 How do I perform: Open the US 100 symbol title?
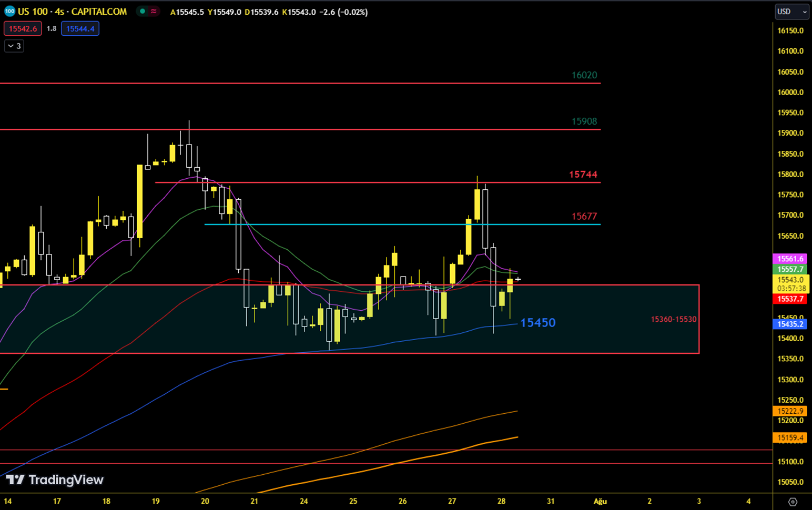[72, 12]
